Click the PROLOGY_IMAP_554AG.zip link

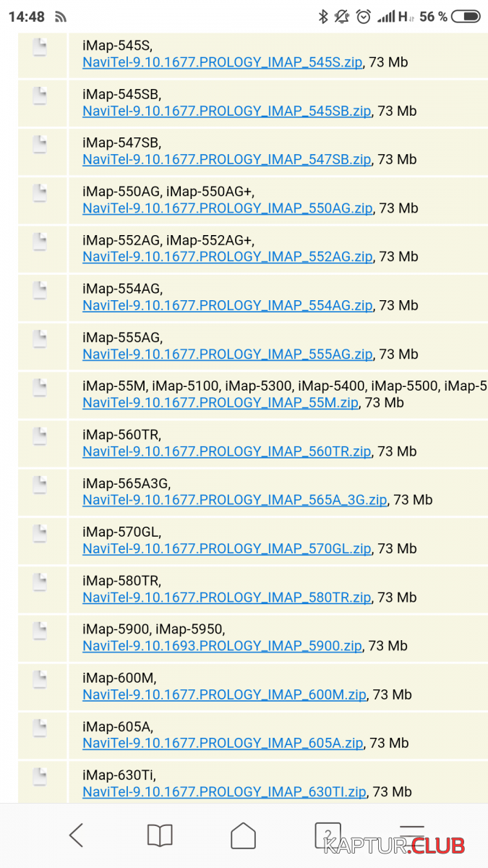pos(227,305)
